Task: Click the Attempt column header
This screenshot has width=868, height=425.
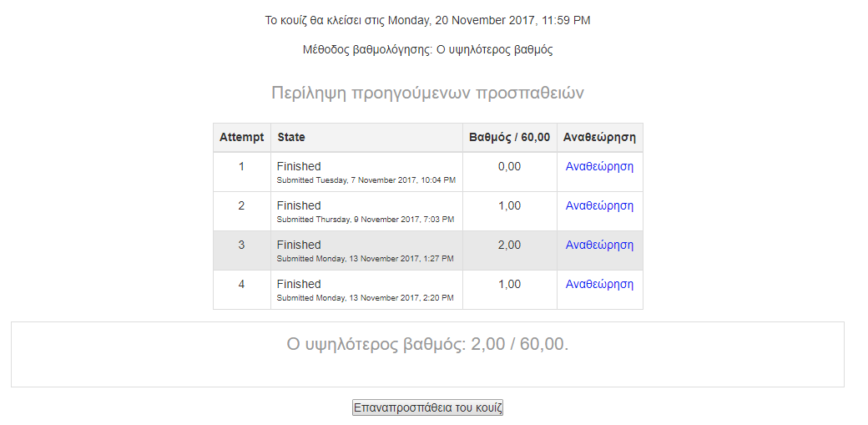Action: click(242, 137)
